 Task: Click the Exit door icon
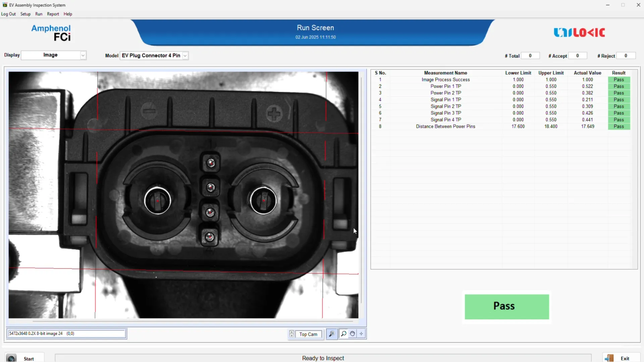[609, 358]
